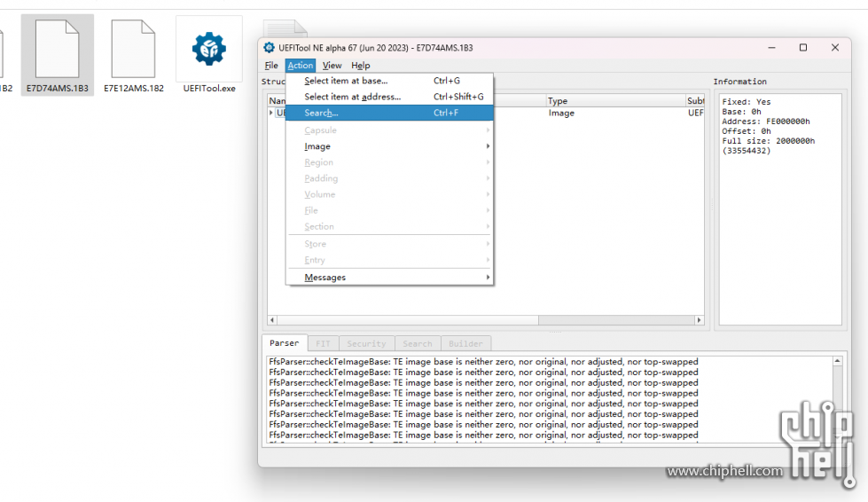Click the Image type cell
Viewport: 868px width, 502px height.
click(561, 113)
